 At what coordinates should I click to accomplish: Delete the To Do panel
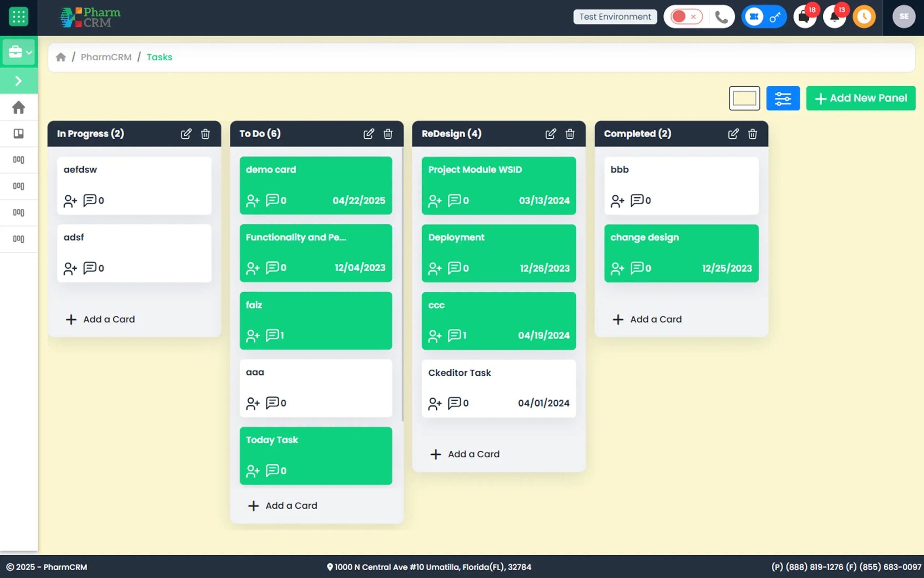pos(388,134)
